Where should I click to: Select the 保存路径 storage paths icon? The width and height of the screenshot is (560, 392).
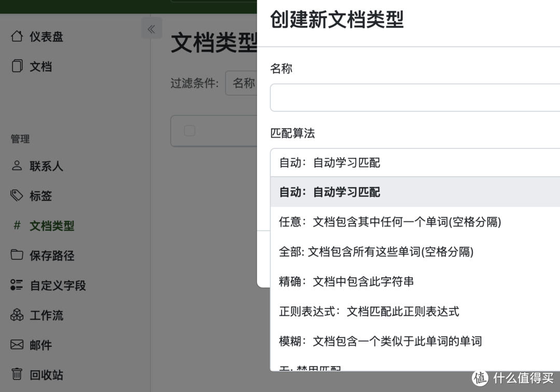click(x=17, y=256)
